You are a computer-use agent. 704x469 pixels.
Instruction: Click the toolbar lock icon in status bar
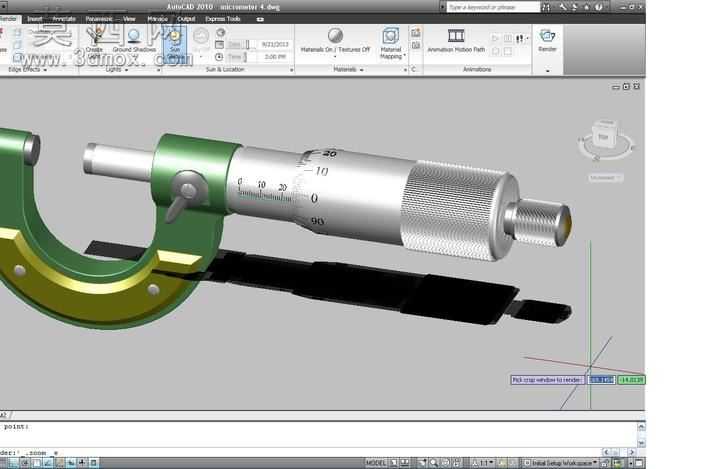pyautogui.click(x=605, y=462)
